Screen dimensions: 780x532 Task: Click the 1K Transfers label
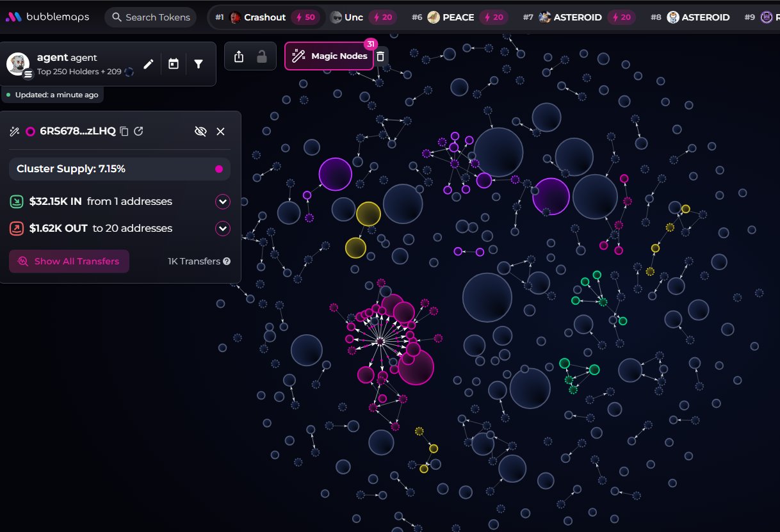(x=194, y=261)
